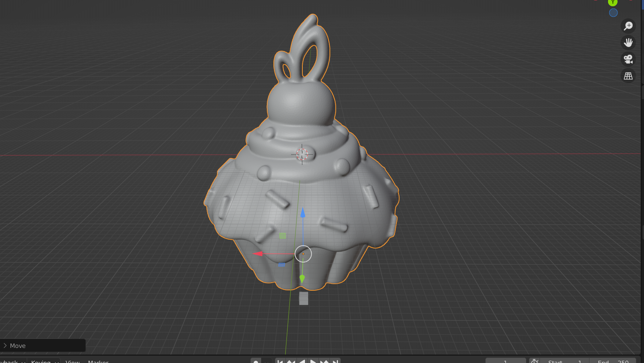
Task: Jump to previous keyframe
Action: 291,361
